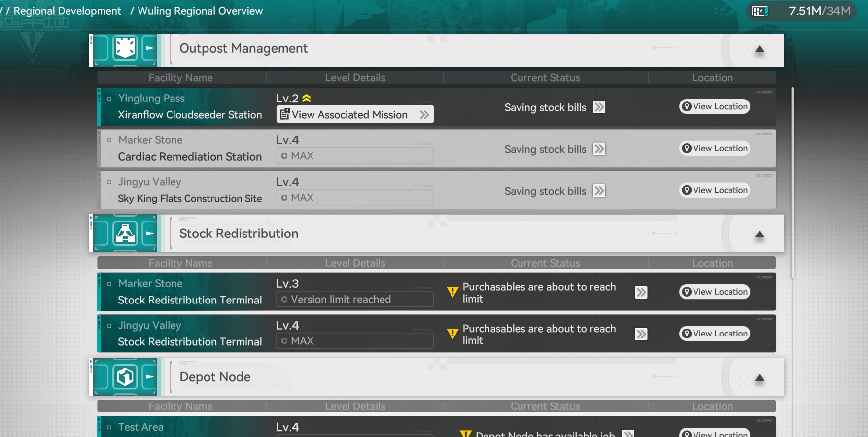Viewport: 868px width, 437px height.
Task: Click View Associated Mission button
Action: pyautogui.click(x=355, y=114)
